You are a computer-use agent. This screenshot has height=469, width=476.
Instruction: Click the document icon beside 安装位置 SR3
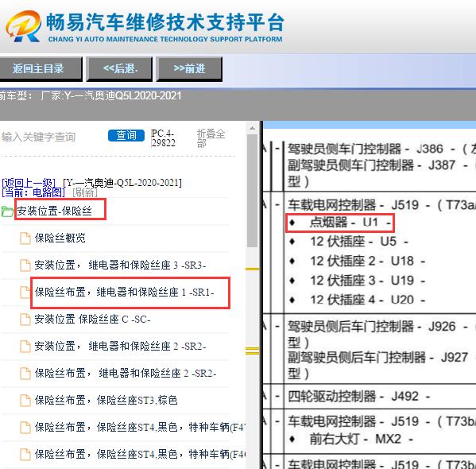(25, 266)
